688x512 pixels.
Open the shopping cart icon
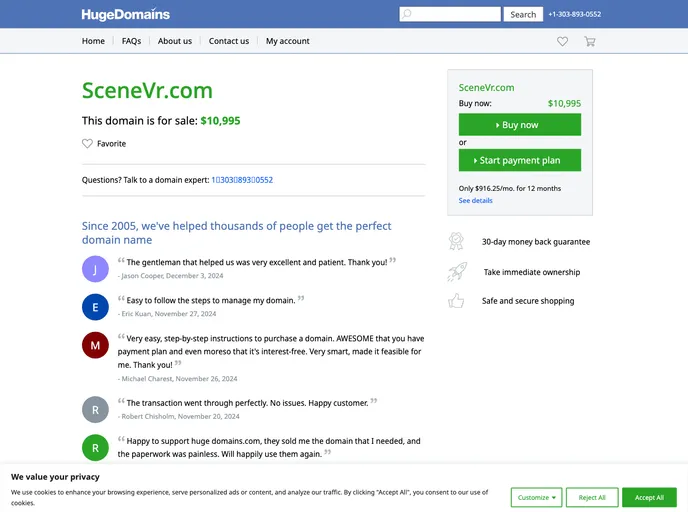(590, 41)
